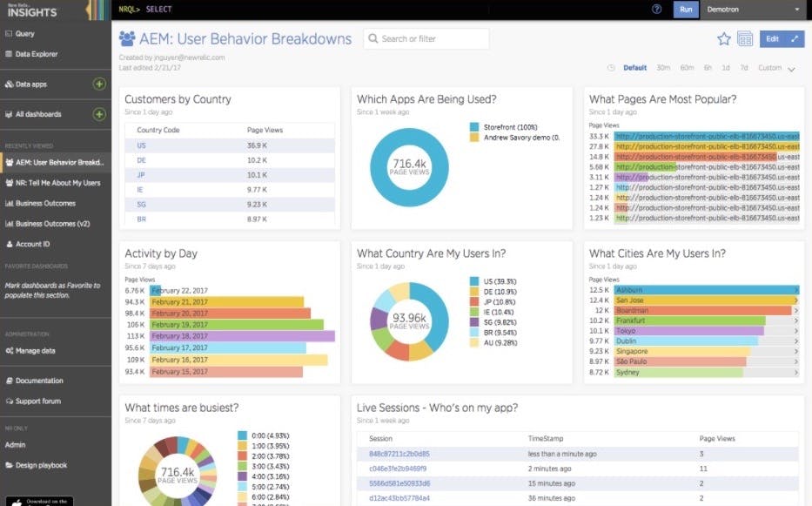This screenshot has width=812, height=506.
Task: Click the clock icon beside Default
Action: (x=611, y=68)
